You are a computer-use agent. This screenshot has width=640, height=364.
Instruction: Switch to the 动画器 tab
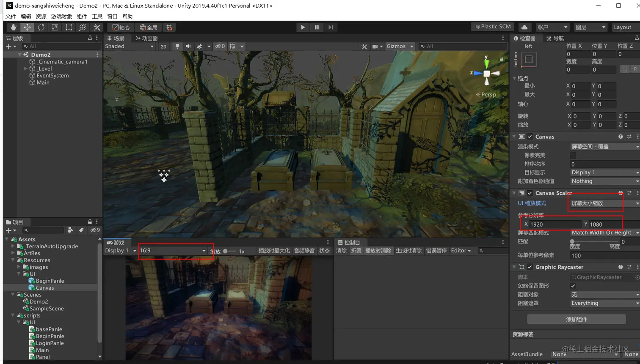pos(146,38)
